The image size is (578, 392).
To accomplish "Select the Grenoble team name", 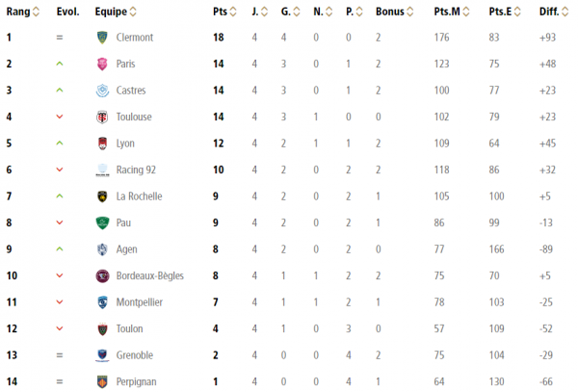I will point(136,354).
